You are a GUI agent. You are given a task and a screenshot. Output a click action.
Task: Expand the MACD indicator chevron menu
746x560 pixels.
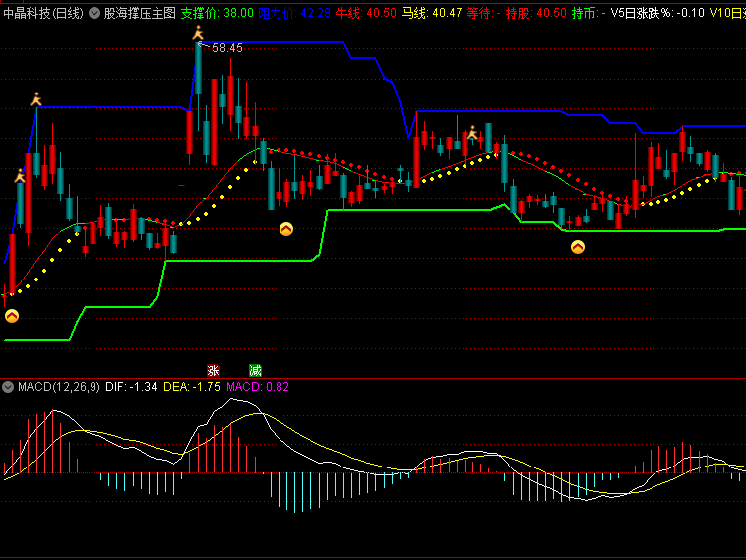click(x=8, y=387)
